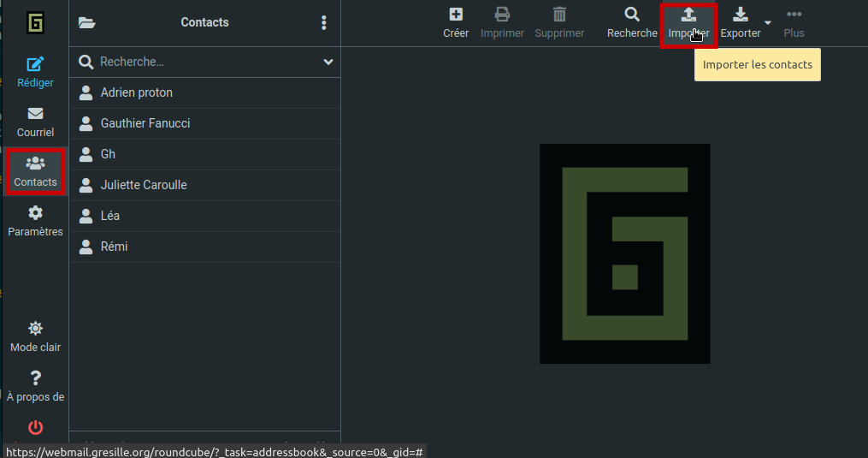Open the Plus more actions icon
The image size is (868, 458).
794,15
